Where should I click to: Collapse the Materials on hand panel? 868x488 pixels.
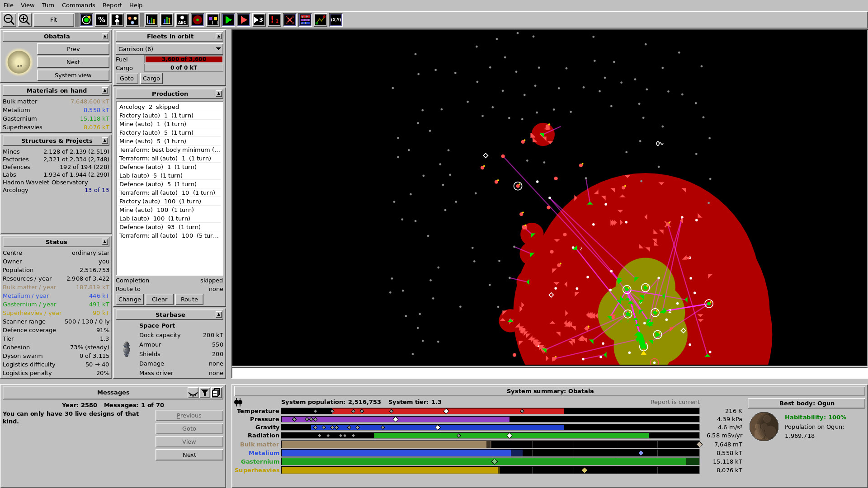coord(105,90)
